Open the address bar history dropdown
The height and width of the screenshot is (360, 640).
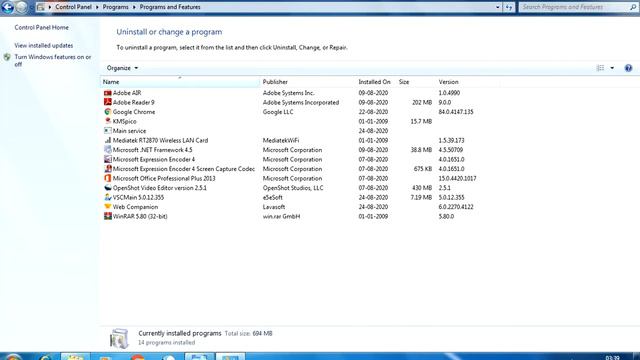tap(498, 7)
